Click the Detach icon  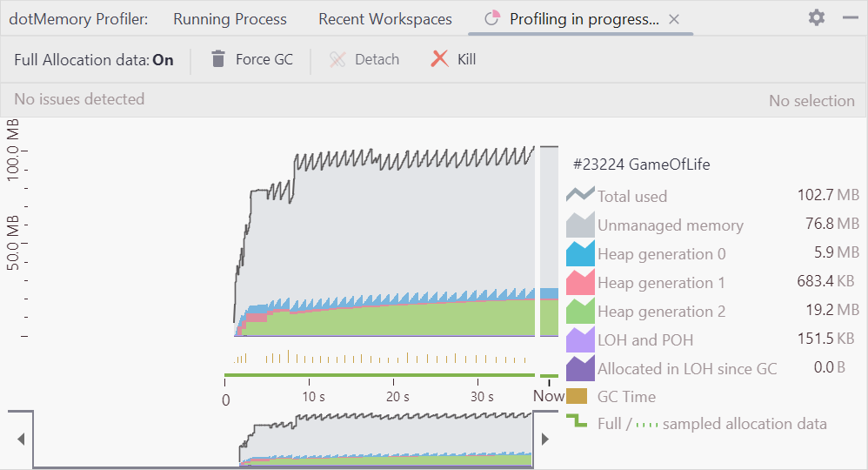(x=337, y=59)
